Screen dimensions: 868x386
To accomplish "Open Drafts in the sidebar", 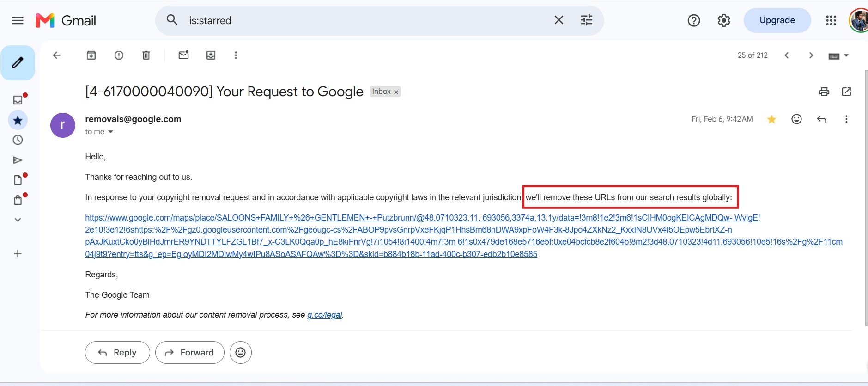I will click(18, 180).
